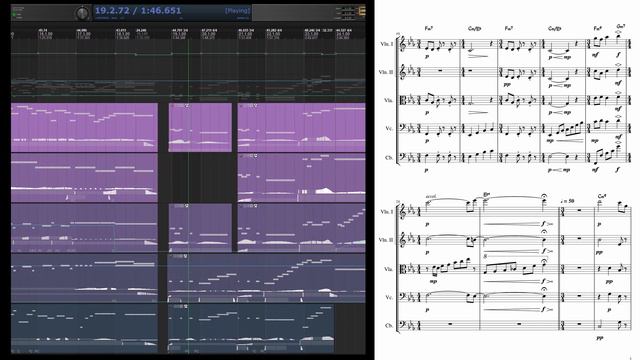Click the Gm7 chord symbol in the score
Screen dimensions: 640x360
pyautogui.click(x=621, y=27)
